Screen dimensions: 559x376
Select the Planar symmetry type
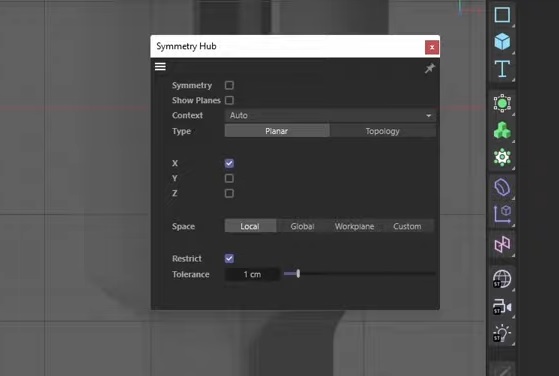277,131
